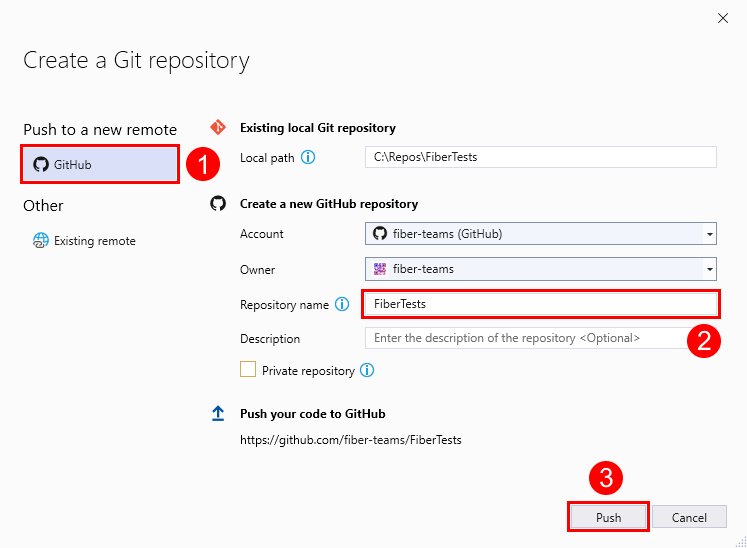Click the GitHub icon beside Create a new GitHub repository
The height and width of the screenshot is (548, 747).
click(x=218, y=203)
